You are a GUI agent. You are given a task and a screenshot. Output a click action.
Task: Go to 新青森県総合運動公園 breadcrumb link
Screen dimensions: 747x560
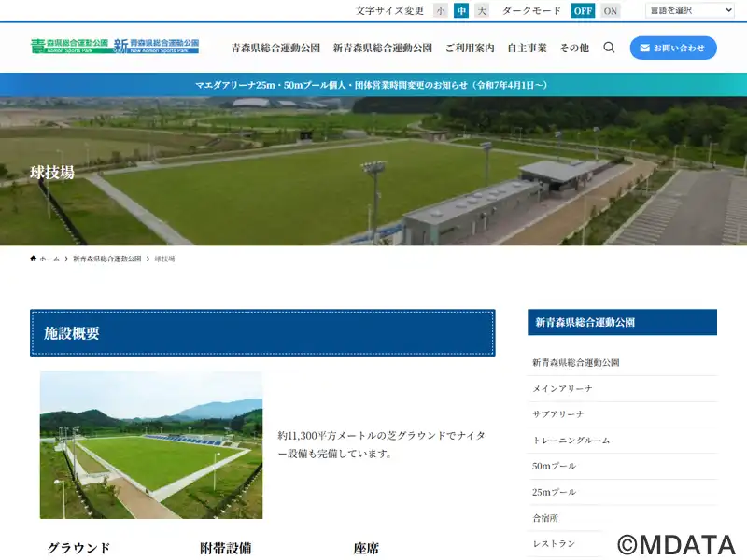[x=106, y=259]
